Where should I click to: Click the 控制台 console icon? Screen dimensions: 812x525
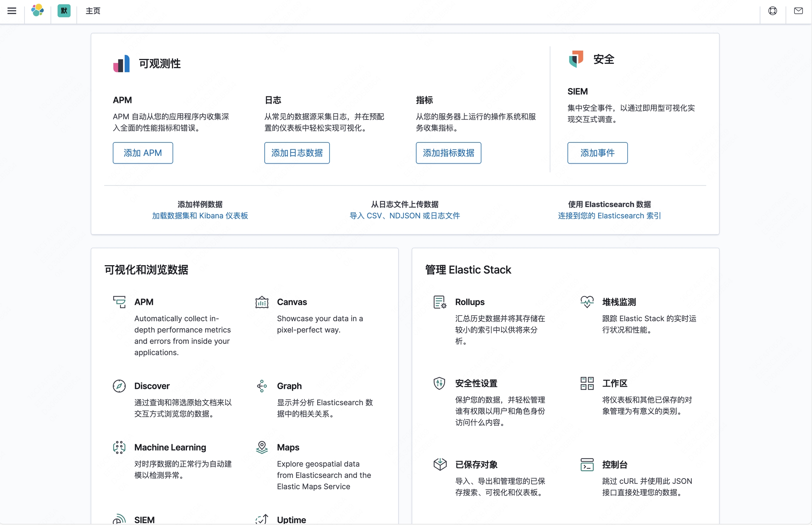click(587, 465)
